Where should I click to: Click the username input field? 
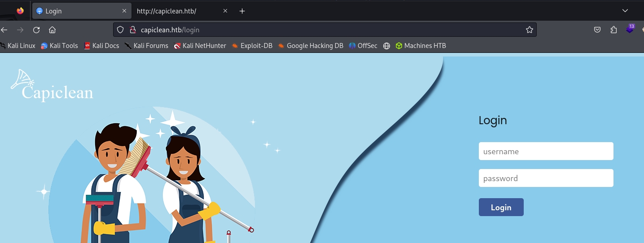coord(546,151)
